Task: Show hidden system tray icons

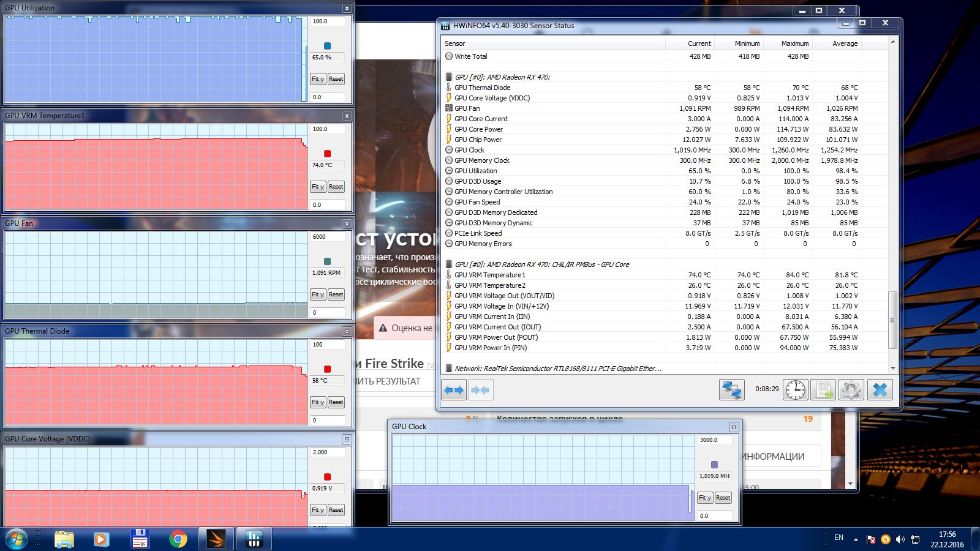Action: pyautogui.click(x=856, y=539)
